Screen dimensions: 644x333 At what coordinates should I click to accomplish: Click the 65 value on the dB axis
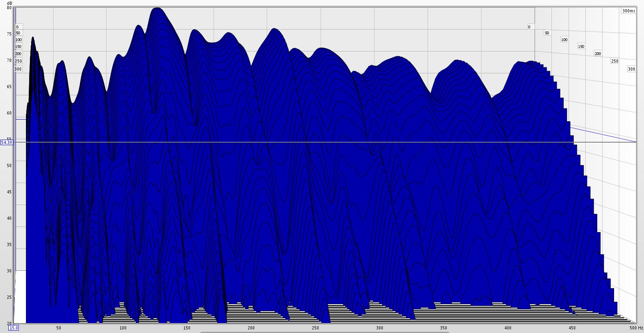(9, 87)
